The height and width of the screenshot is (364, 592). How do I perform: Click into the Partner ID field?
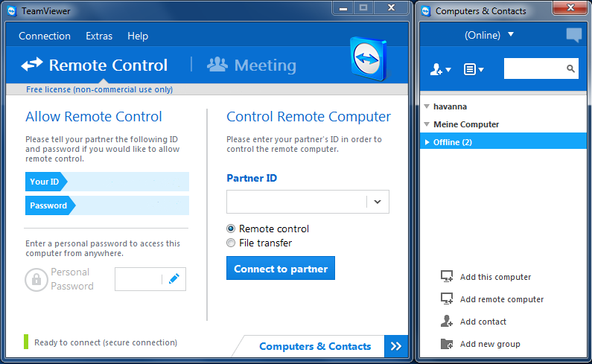pyautogui.click(x=296, y=202)
